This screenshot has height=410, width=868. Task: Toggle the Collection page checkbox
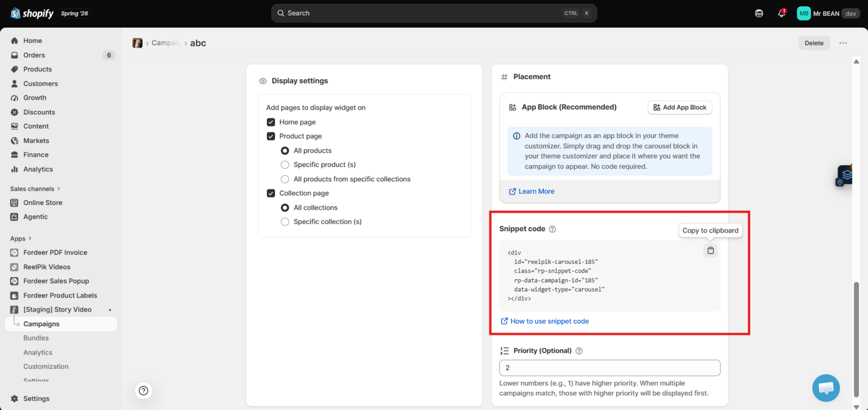271,193
